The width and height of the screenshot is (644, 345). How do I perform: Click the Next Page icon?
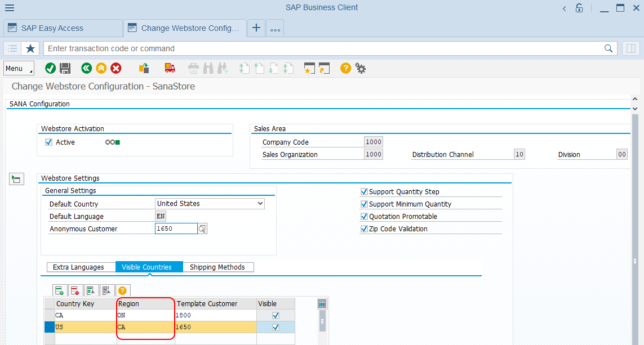click(x=273, y=69)
